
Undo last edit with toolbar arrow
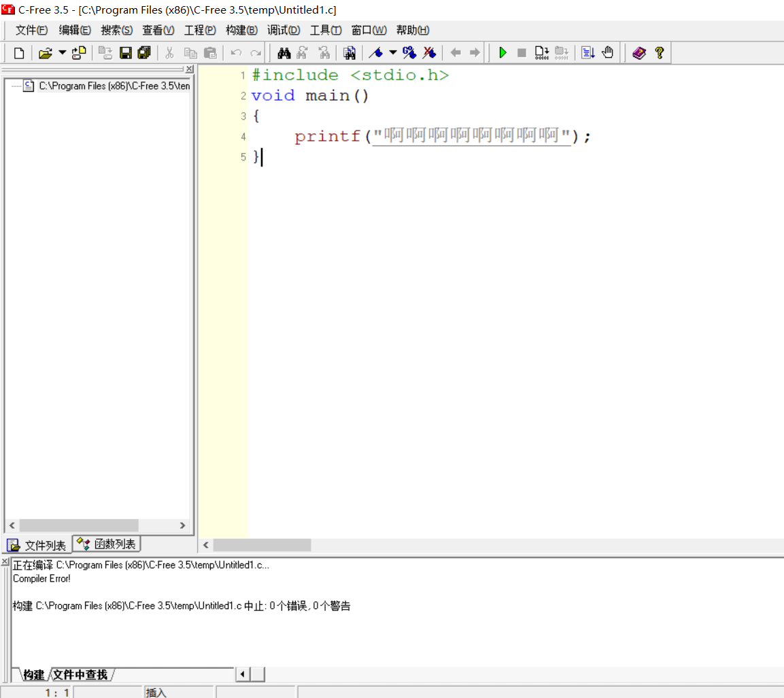tap(236, 53)
